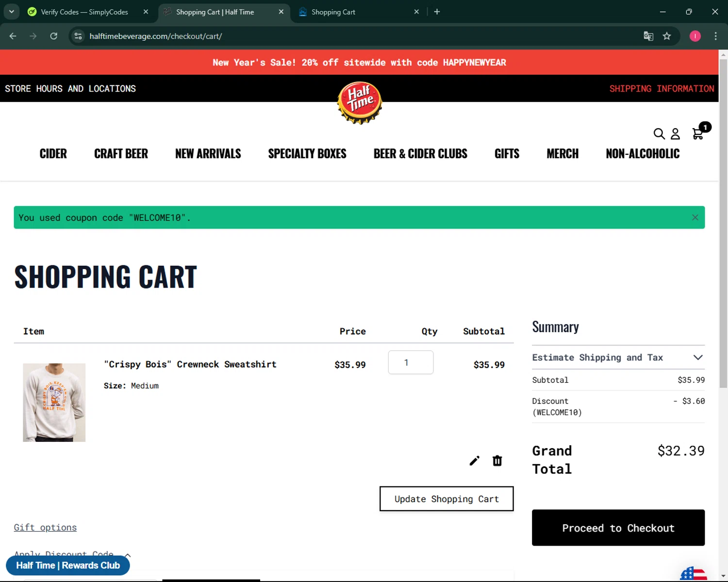728x582 pixels.
Task: Open the SPECIALTY BOXES menu
Action: (307, 154)
